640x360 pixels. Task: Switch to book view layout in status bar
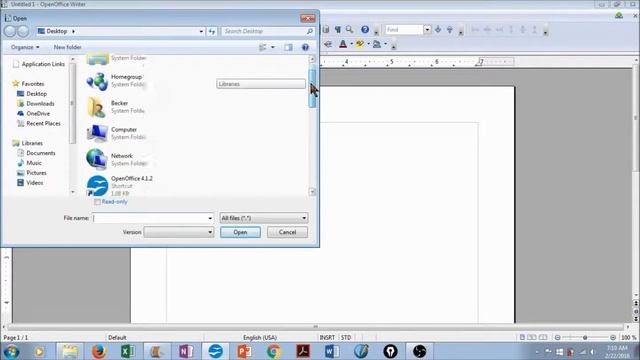[543, 338]
